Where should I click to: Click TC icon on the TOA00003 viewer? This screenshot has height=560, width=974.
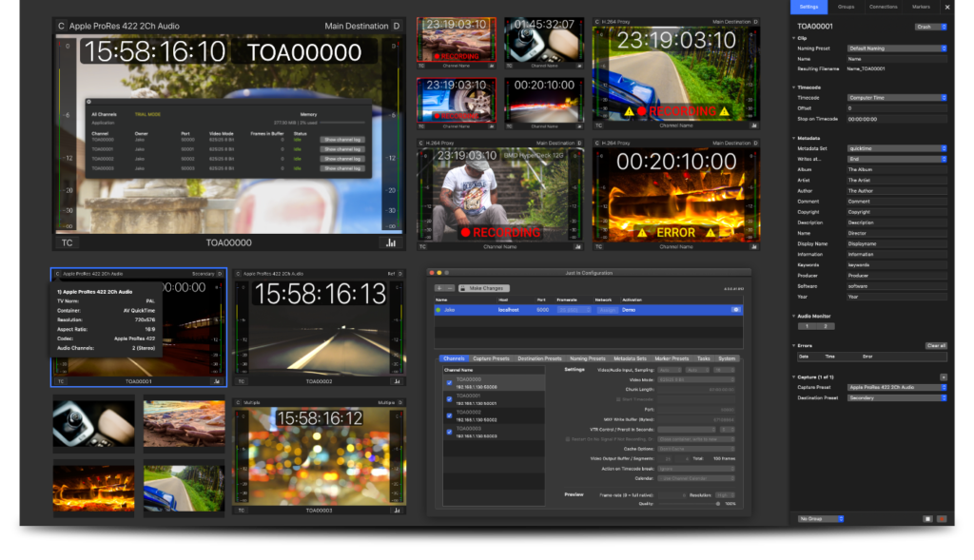click(242, 511)
